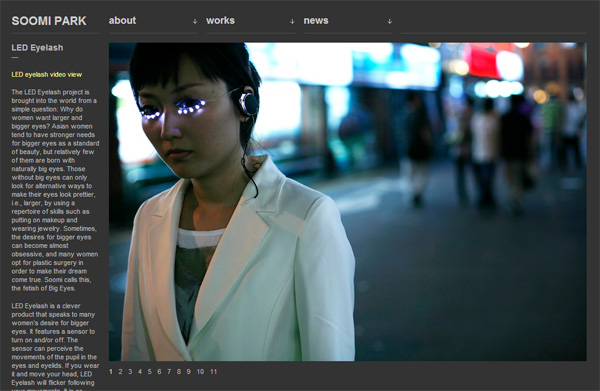Screen dimensions: 600x391
Task: Open the news menu
Action: pyautogui.click(x=316, y=21)
